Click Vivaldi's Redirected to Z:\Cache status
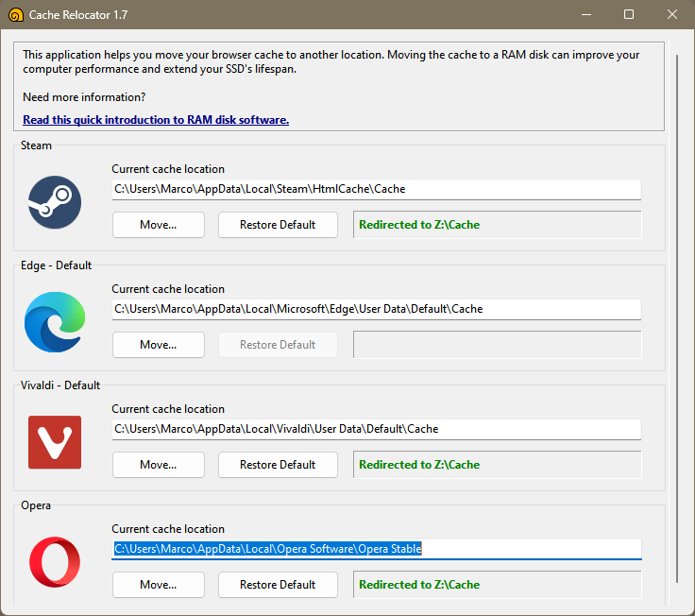The image size is (695, 616). point(498,465)
